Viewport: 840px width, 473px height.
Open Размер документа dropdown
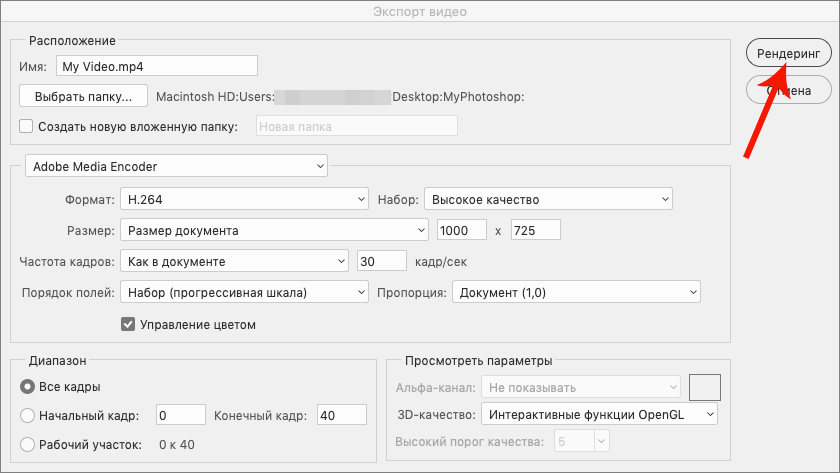pos(274,230)
